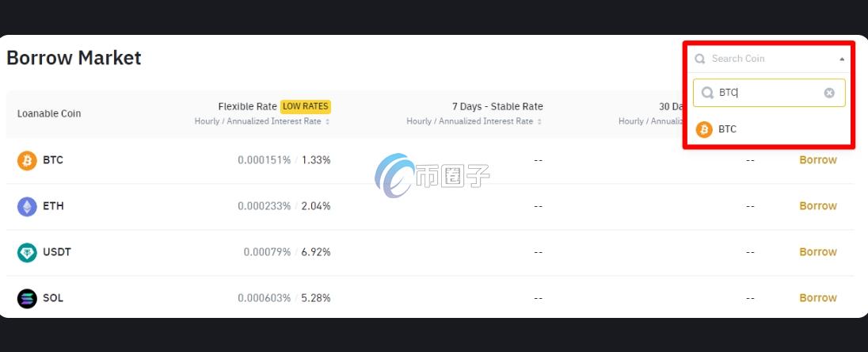Click the USDT coin name
This screenshot has width=868, height=352.
click(x=57, y=252)
